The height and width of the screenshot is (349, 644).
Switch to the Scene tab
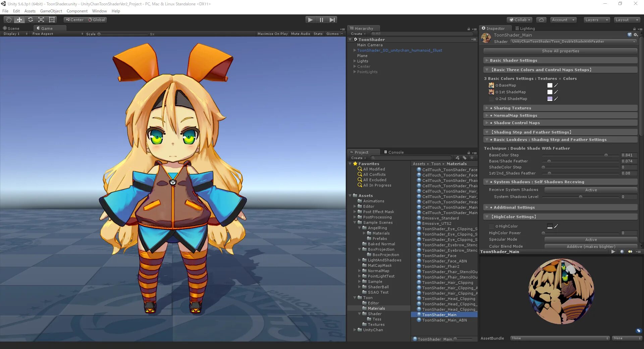click(x=11, y=29)
